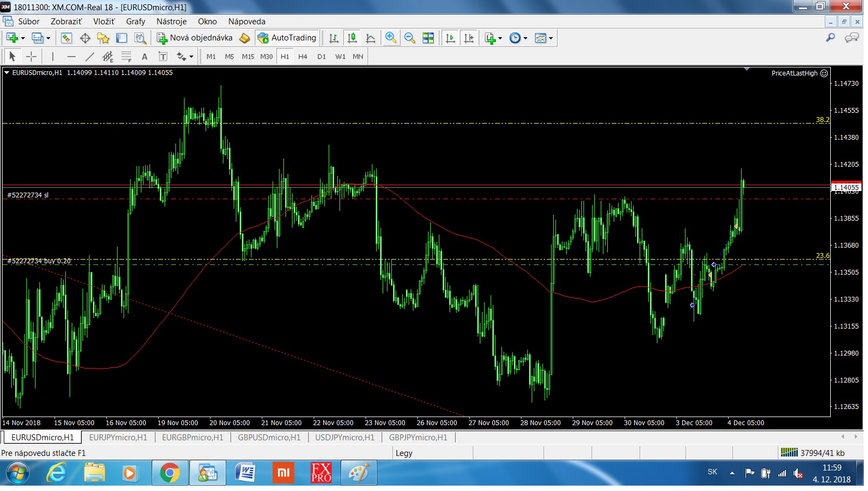Expand the Templates dropdown arrow

(551, 38)
